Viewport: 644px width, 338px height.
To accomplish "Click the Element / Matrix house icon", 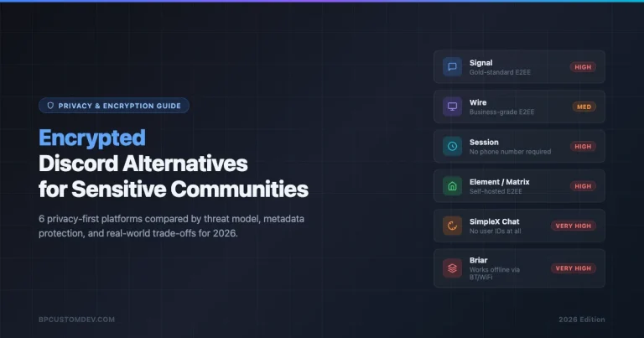I will click(x=452, y=186).
